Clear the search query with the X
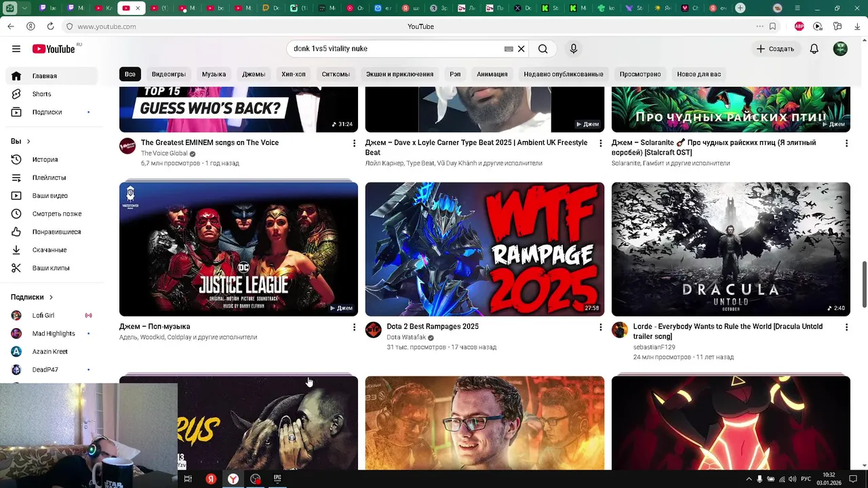 pos(521,49)
